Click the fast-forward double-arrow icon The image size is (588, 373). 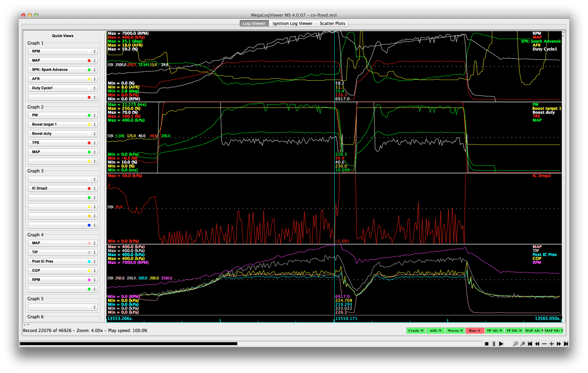(559, 344)
